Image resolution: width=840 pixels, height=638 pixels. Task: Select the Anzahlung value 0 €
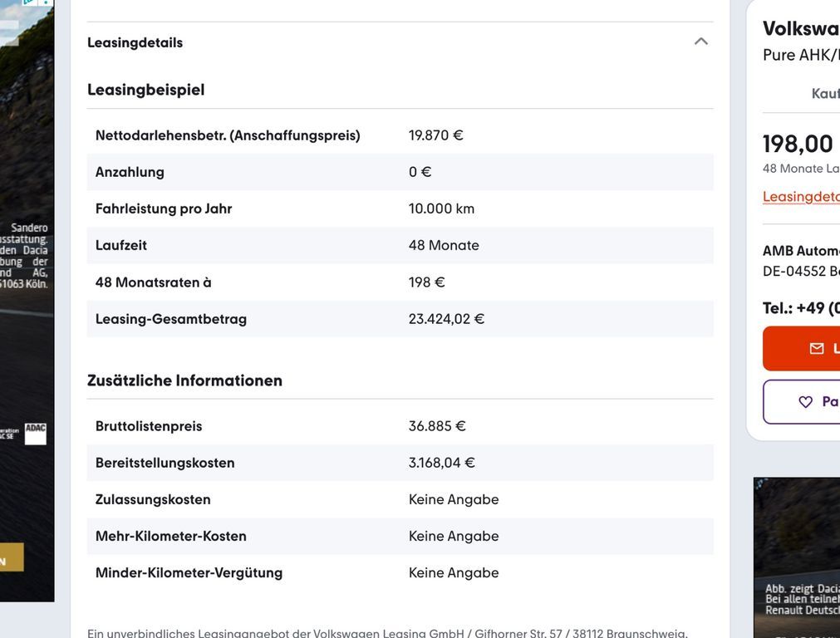point(420,172)
